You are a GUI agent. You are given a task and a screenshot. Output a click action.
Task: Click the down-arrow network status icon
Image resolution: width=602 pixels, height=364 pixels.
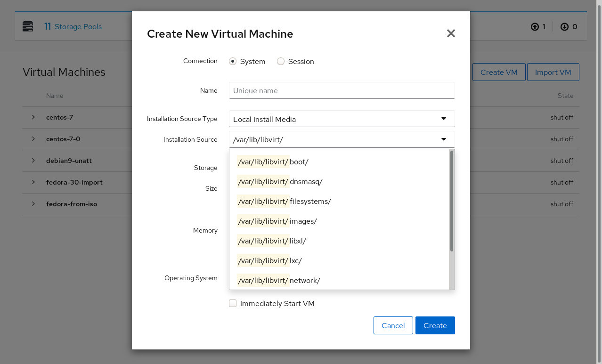pyautogui.click(x=564, y=27)
